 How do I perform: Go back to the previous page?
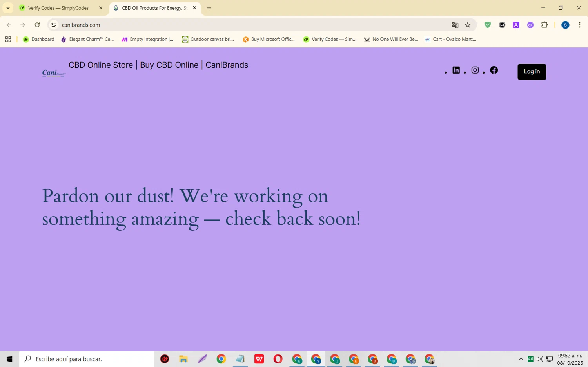[9, 25]
